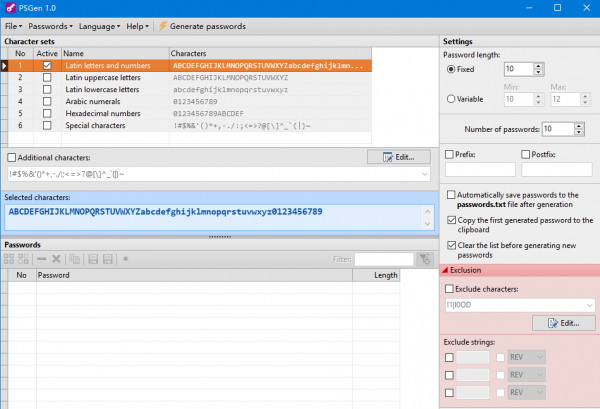Click the remove (minus) icon in Passwords toolbar
Viewport: 600px width, 409px height.
click(x=42, y=259)
